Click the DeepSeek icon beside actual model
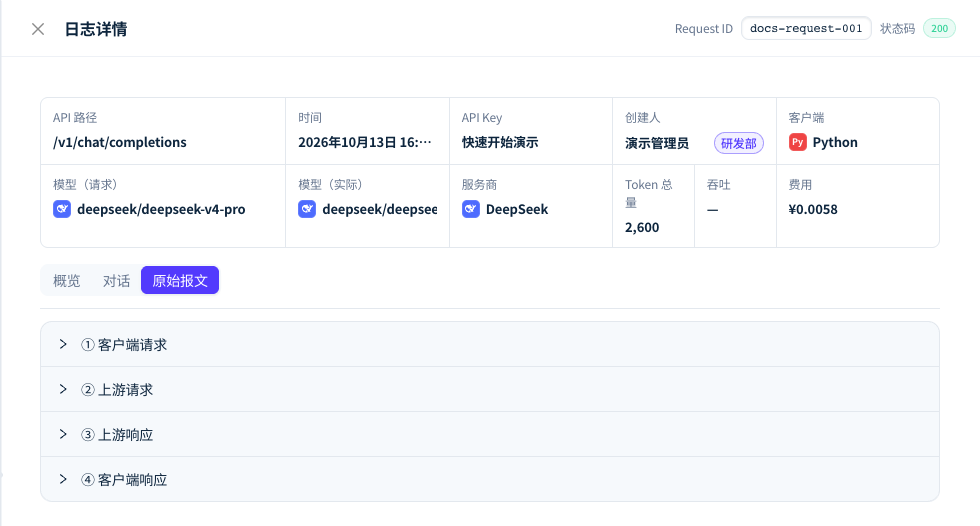The width and height of the screenshot is (980, 526). (x=307, y=209)
